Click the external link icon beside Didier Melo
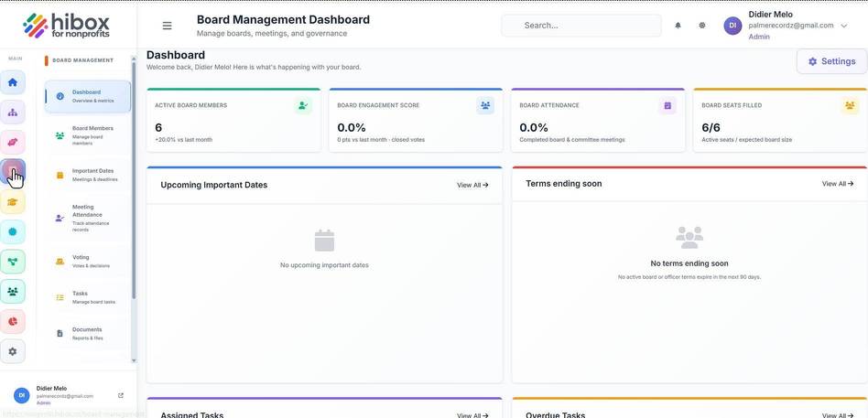 click(121, 395)
